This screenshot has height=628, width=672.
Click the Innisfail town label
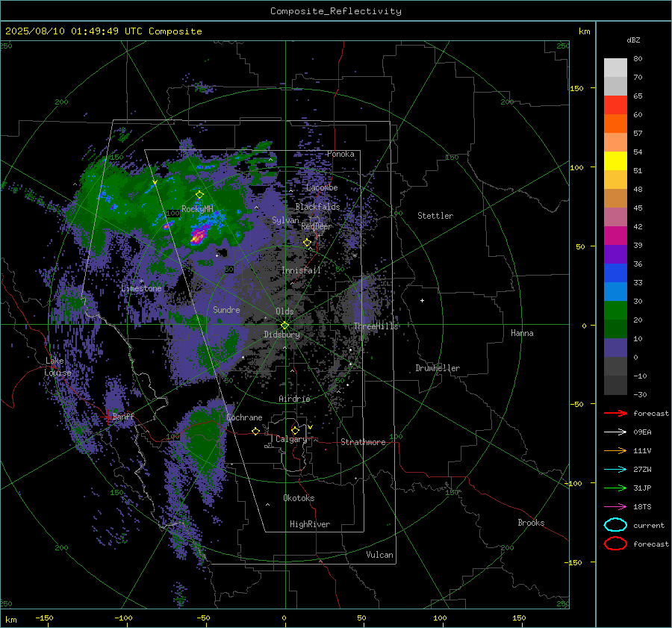pos(301,270)
